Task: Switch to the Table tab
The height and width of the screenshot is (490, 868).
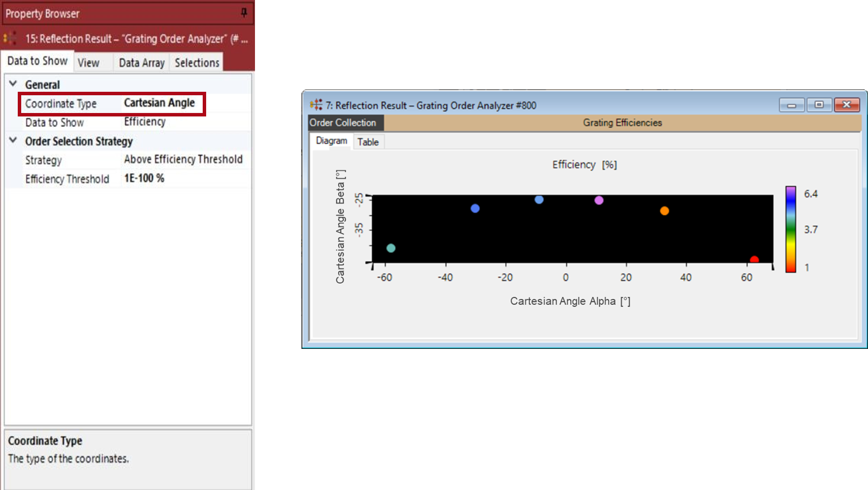Action: coord(368,142)
